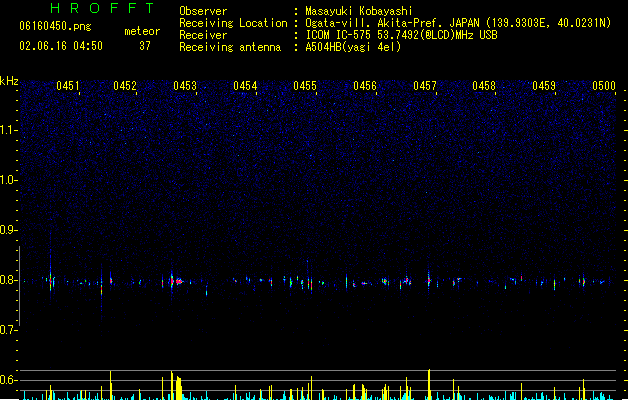Viewport: 629px width, 400px height.
Task: Click the 0456 time marker
Action: 365,86
